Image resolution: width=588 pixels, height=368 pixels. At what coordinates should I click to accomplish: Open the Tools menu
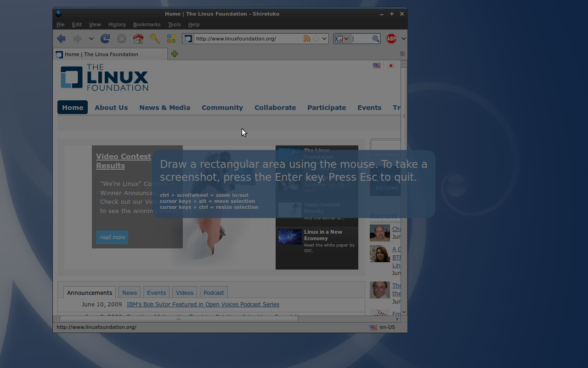174,24
